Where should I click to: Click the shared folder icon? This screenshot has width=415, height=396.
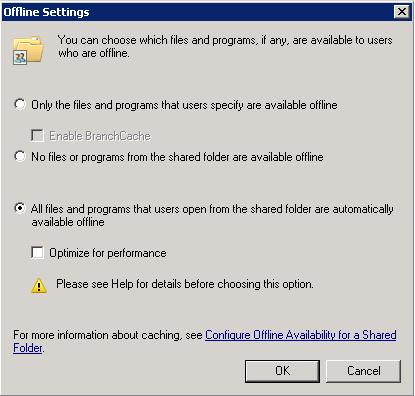[x=28, y=50]
